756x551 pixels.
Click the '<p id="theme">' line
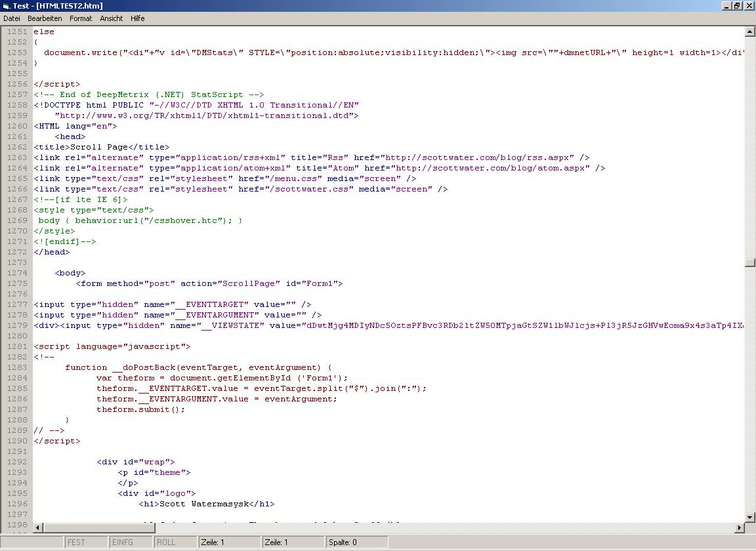(154, 472)
